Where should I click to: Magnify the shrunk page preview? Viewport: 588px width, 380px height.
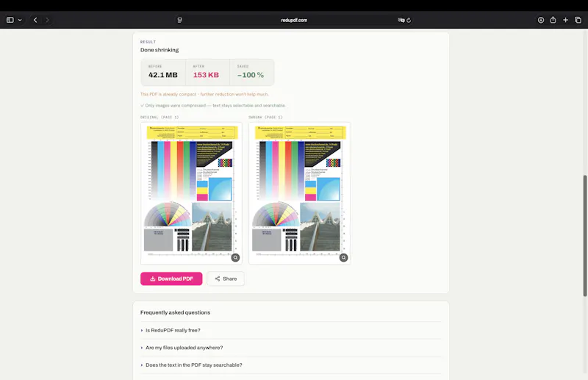343,258
